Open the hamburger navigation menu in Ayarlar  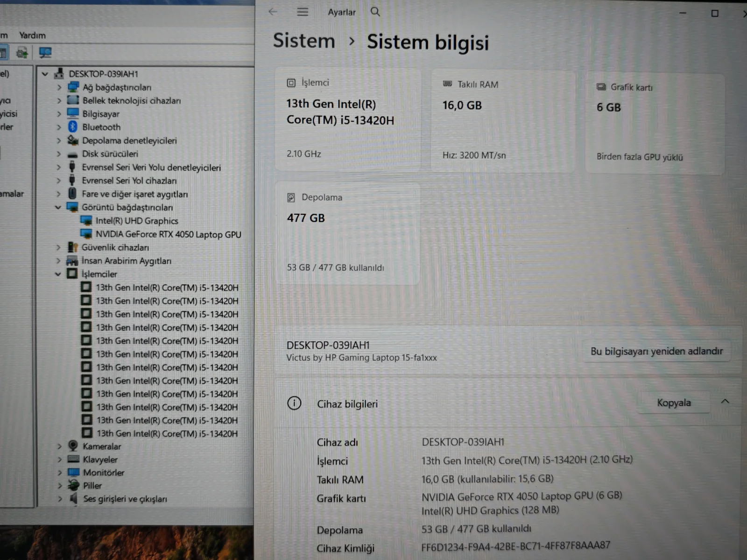click(x=303, y=12)
